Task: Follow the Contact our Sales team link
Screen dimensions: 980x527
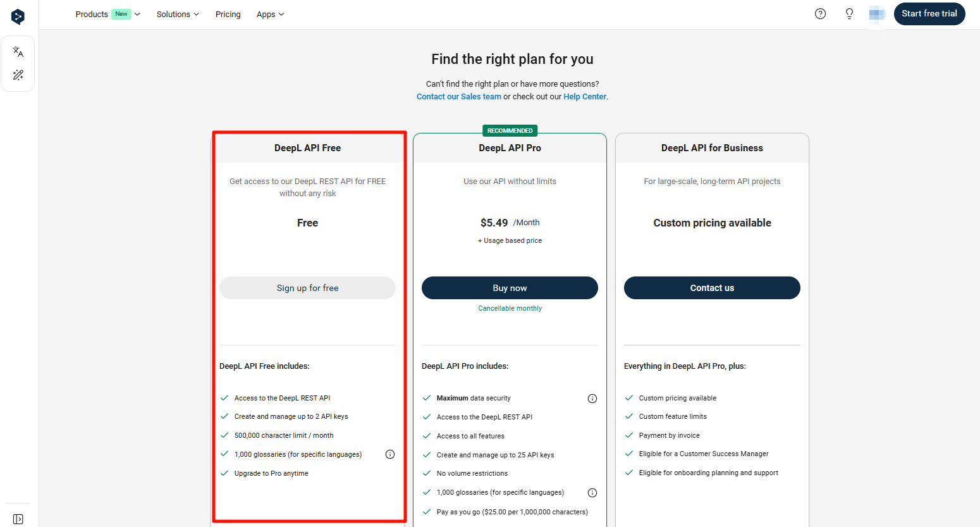Action: (x=459, y=96)
